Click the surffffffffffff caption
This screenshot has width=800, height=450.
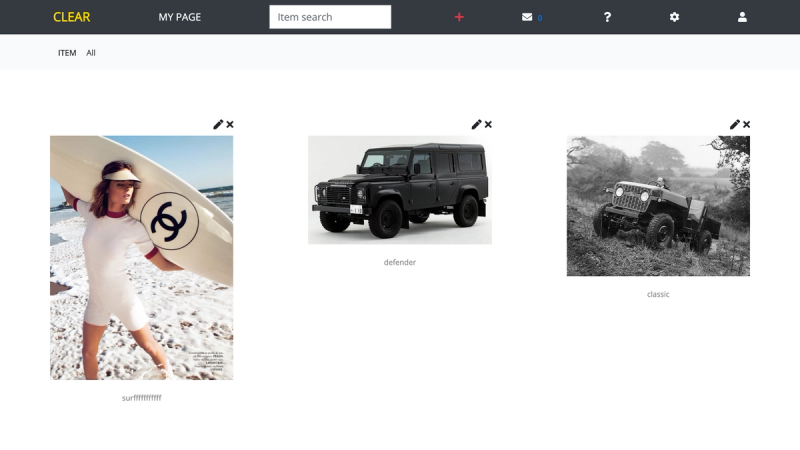[141, 398]
